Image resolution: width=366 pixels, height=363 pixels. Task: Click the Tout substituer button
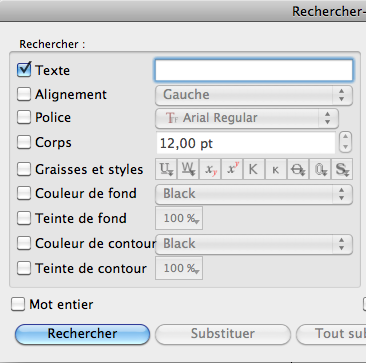click(331, 334)
